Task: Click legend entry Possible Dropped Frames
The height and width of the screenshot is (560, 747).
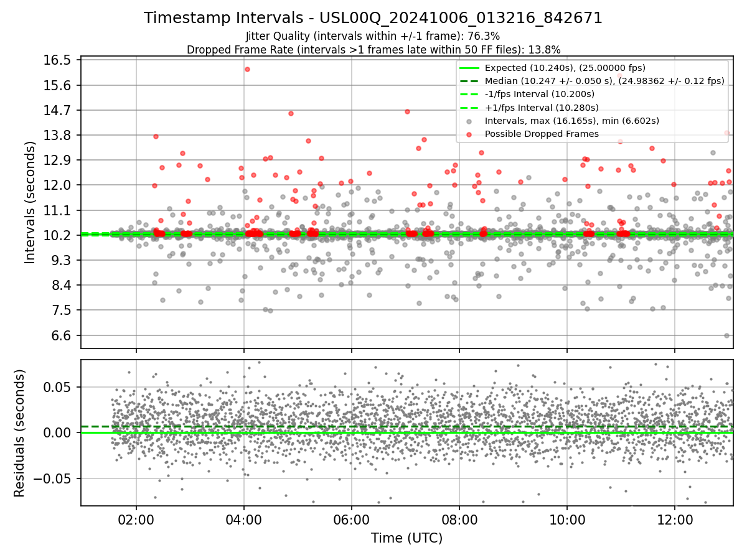Action: pyautogui.click(x=542, y=134)
